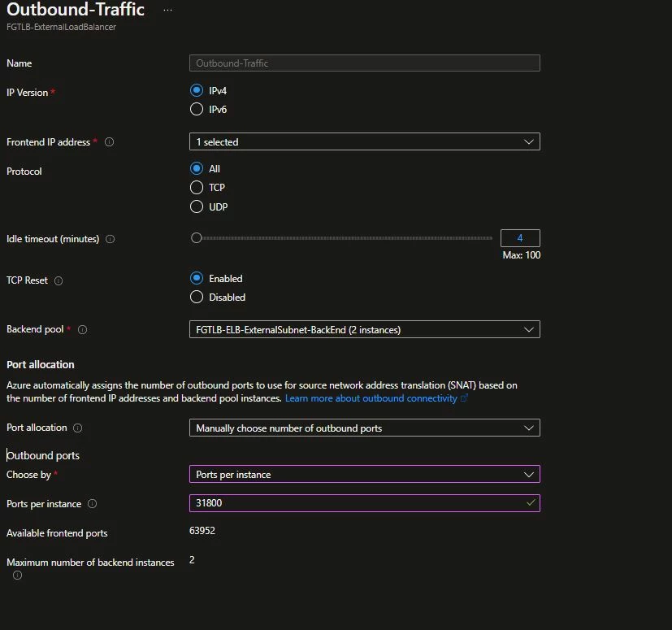
Task: Click the Ports per instance field showing 31800
Action: pos(365,503)
